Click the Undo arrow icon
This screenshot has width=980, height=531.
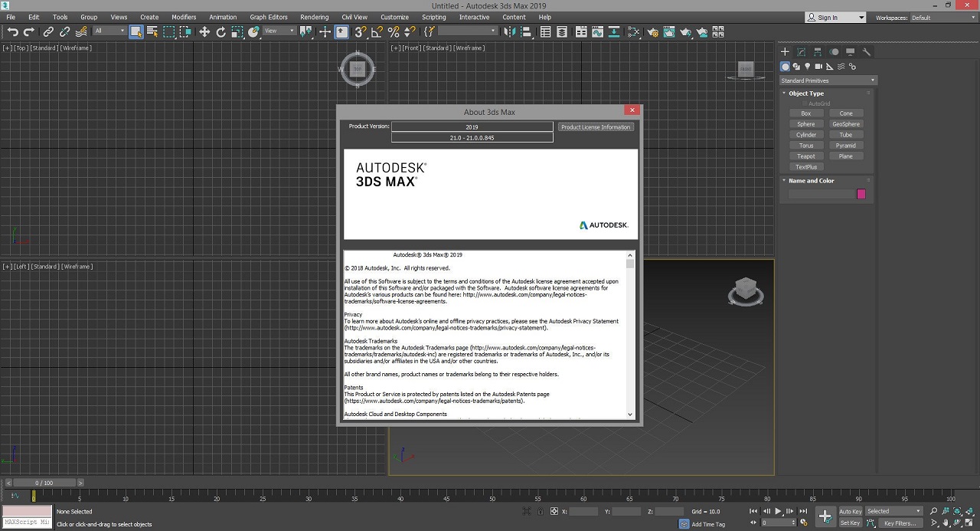13,31
